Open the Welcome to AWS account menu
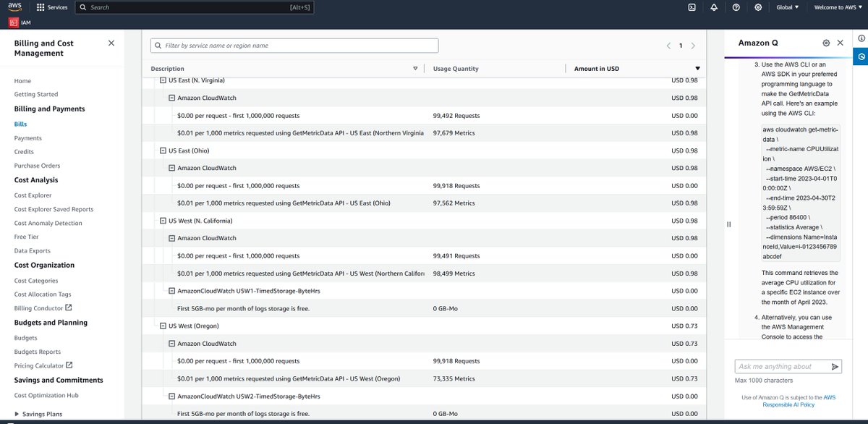This screenshot has width=868, height=424. pyautogui.click(x=838, y=7)
